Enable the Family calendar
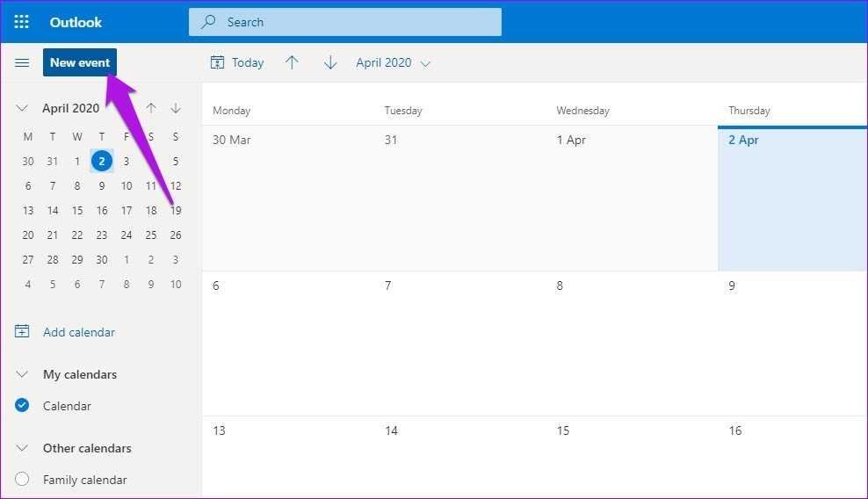Screen dimensions: 868x499 (23, 480)
